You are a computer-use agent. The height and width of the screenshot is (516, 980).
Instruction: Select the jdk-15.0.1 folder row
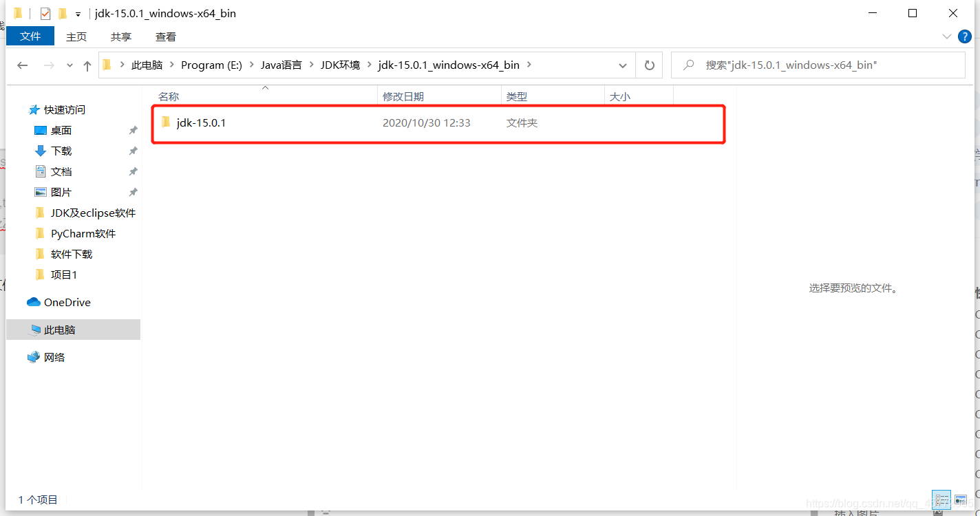click(x=438, y=123)
